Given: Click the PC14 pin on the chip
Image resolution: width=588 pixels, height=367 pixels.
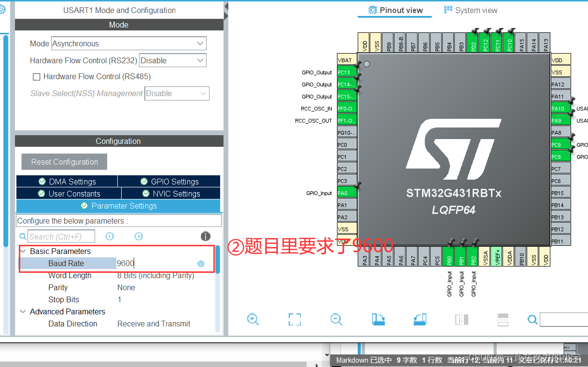Looking at the screenshot, I should tap(347, 85).
